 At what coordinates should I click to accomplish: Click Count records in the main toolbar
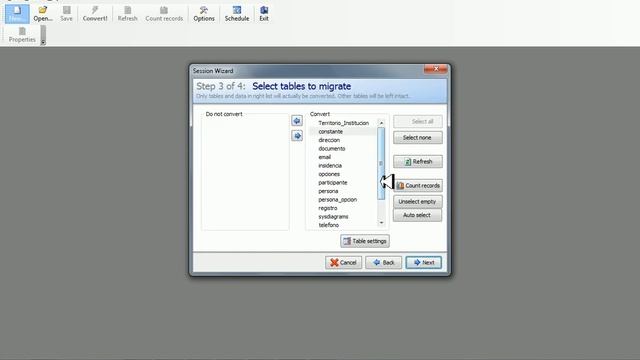(x=164, y=13)
